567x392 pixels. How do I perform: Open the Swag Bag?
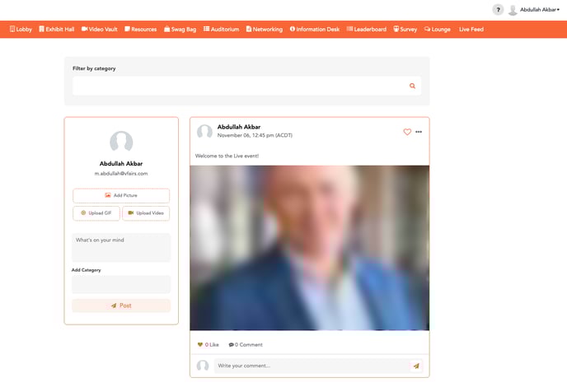[x=180, y=30]
